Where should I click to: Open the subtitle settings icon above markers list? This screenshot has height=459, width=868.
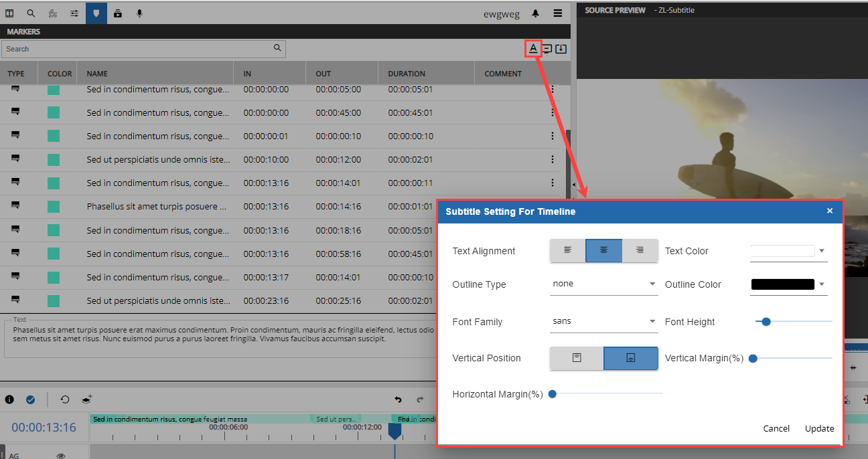[532, 48]
